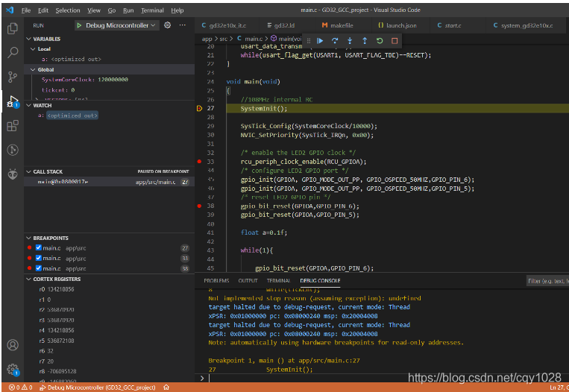The width and height of the screenshot is (569, 392).
Task: Restart debugging session green arrow
Action: click(380, 40)
